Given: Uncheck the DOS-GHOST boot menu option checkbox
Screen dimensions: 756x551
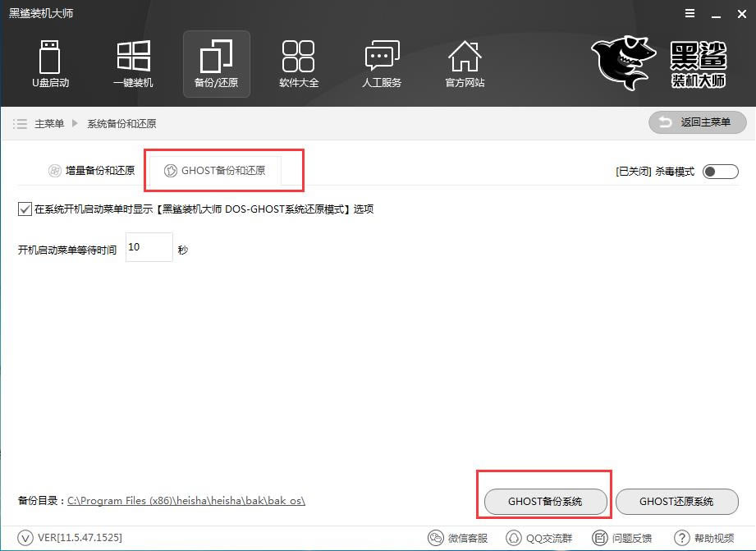Looking at the screenshot, I should [25, 209].
